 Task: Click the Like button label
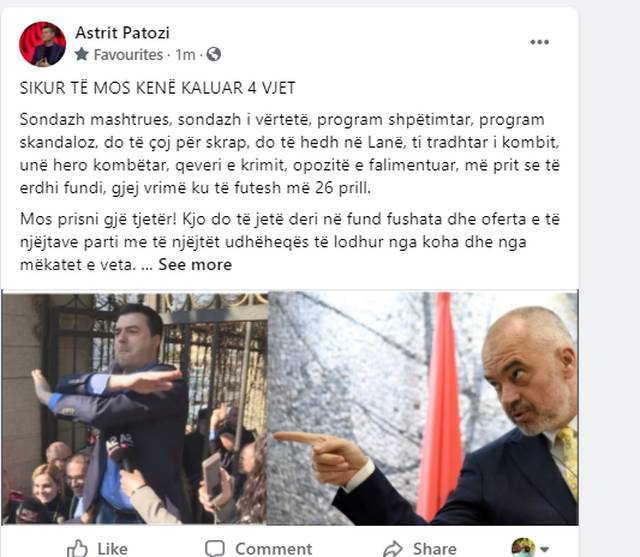coord(112,549)
